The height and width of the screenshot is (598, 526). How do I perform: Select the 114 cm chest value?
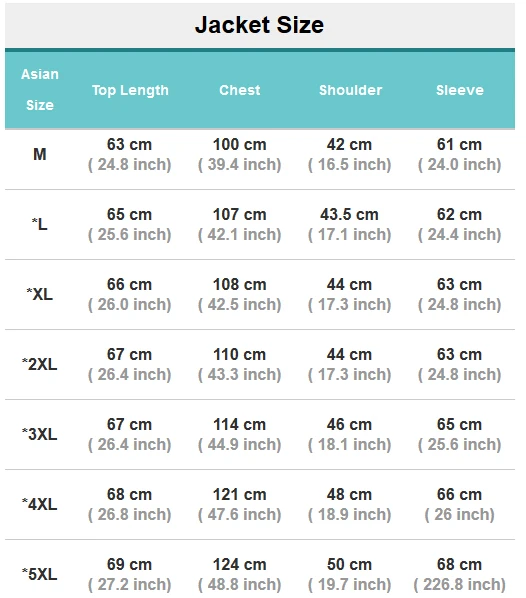(240, 424)
